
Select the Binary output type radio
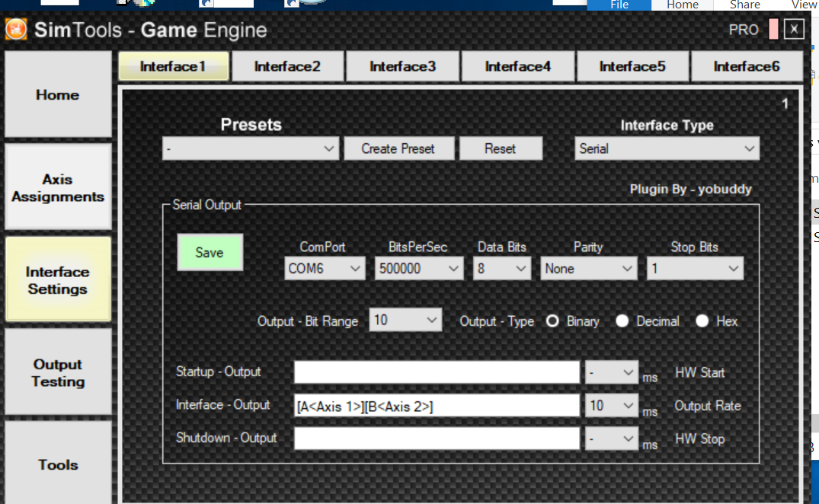[552, 321]
